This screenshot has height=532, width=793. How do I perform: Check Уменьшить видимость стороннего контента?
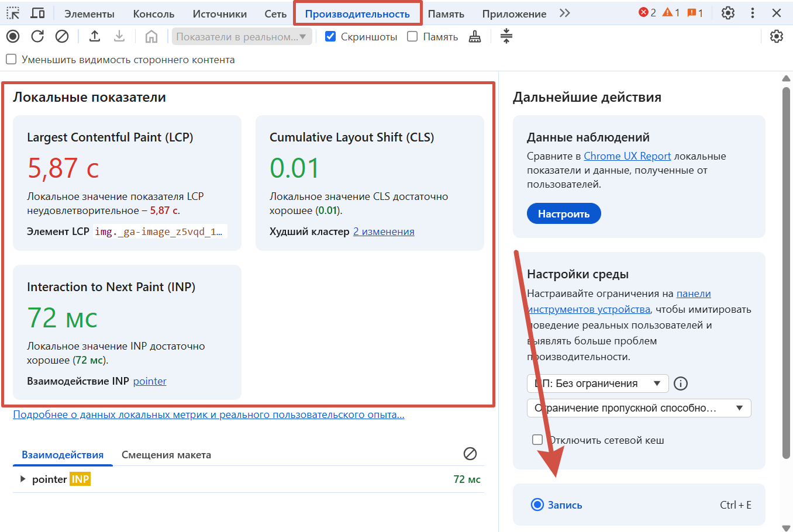(x=11, y=59)
